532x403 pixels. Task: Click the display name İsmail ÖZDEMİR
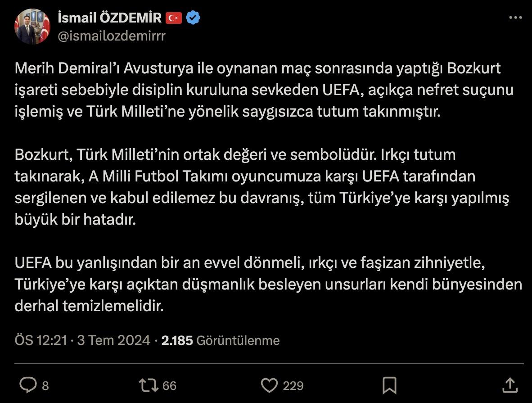110,18
